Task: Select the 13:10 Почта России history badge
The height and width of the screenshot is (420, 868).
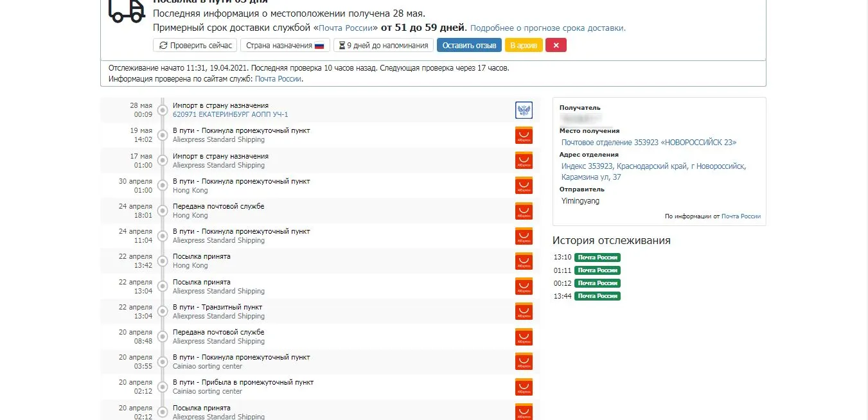Action: (x=598, y=258)
